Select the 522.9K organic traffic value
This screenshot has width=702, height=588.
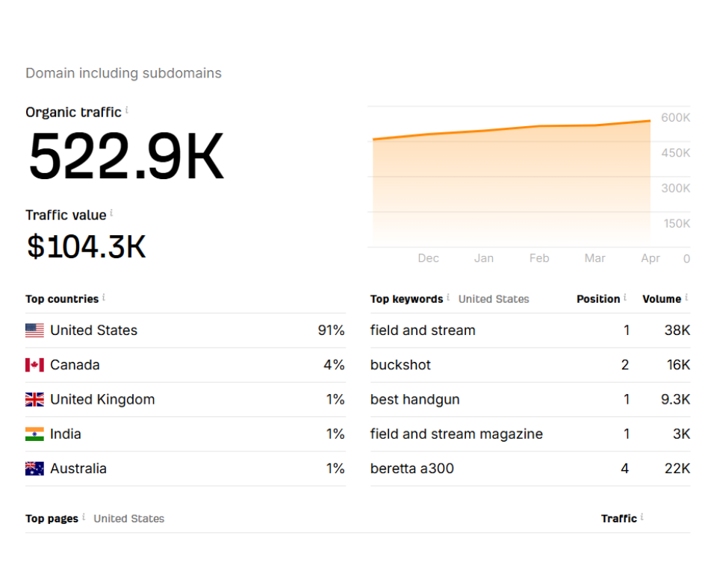(x=125, y=156)
